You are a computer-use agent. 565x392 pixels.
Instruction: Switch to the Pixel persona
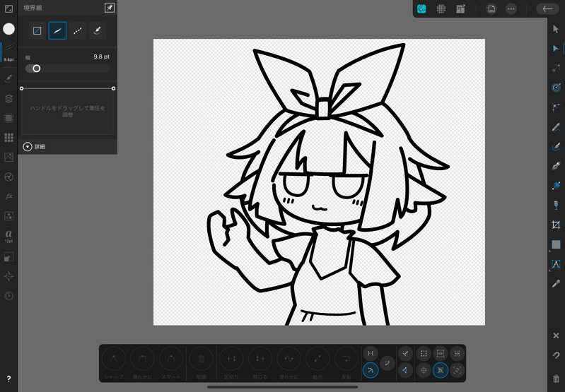click(x=441, y=9)
